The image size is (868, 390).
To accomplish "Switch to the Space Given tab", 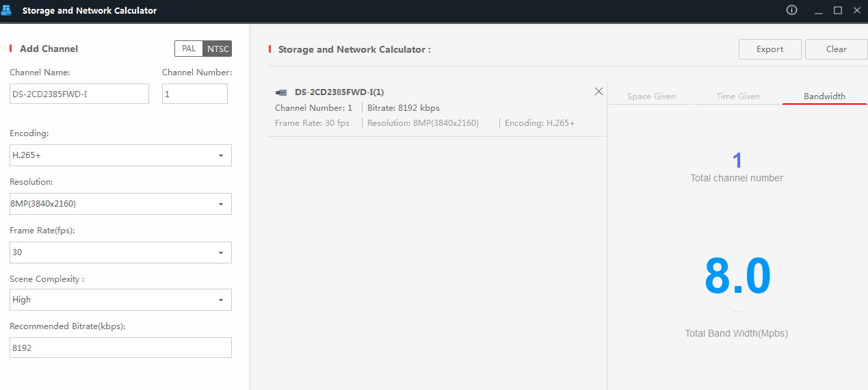I will tap(651, 96).
